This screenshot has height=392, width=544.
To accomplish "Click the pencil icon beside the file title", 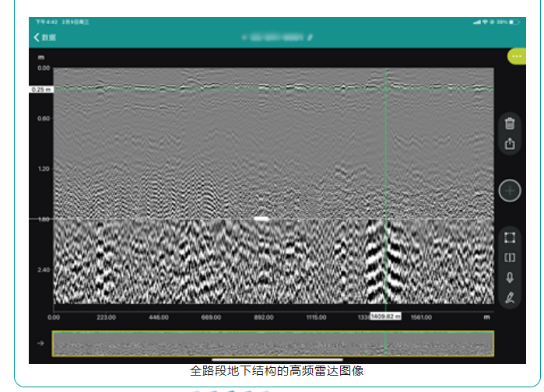I will tap(310, 37).
